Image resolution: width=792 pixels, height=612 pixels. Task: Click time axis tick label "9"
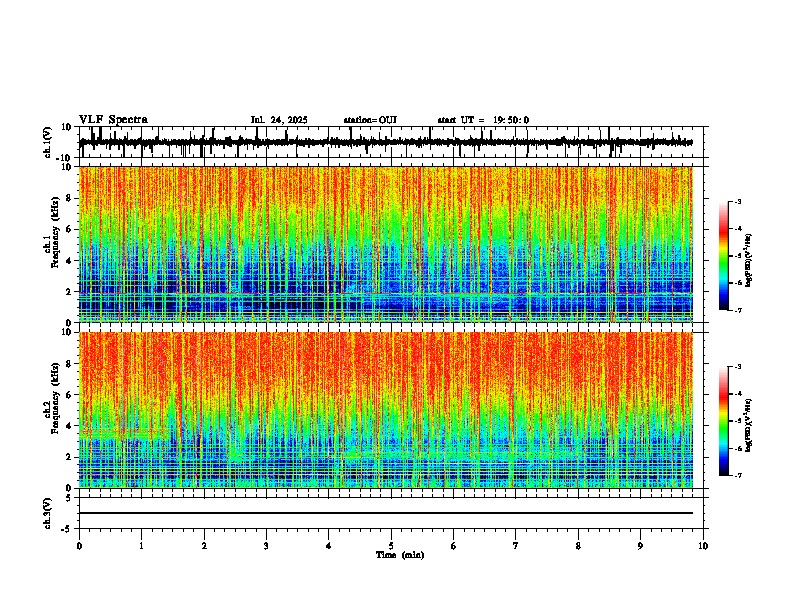[x=640, y=546]
